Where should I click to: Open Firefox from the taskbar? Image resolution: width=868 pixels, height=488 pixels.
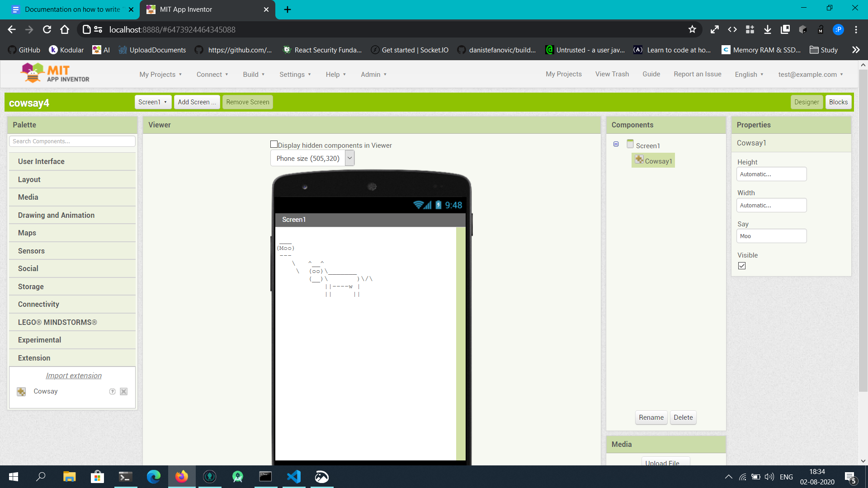pos(182,477)
